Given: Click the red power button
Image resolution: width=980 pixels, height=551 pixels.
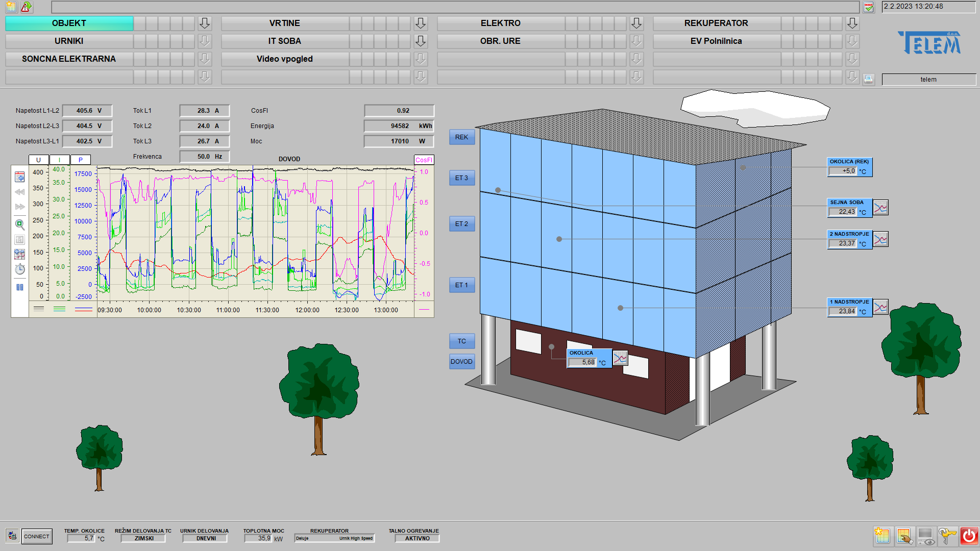Looking at the screenshot, I should (969, 536).
